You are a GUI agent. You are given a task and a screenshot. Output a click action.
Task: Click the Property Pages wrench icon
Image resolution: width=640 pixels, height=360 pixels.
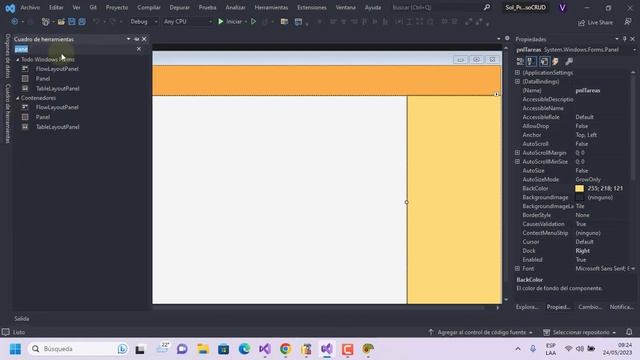click(569, 61)
